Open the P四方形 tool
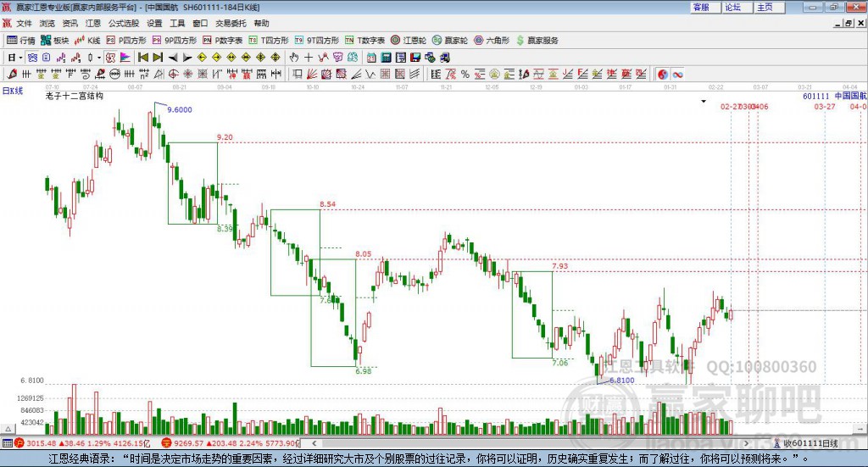This screenshot has height=467, width=868. point(126,41)
